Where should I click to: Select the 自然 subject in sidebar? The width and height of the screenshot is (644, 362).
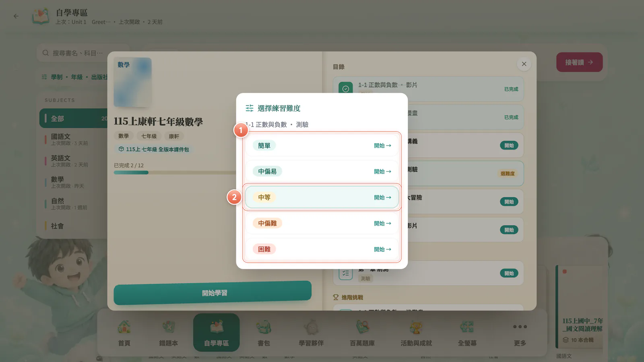point(73,204)
